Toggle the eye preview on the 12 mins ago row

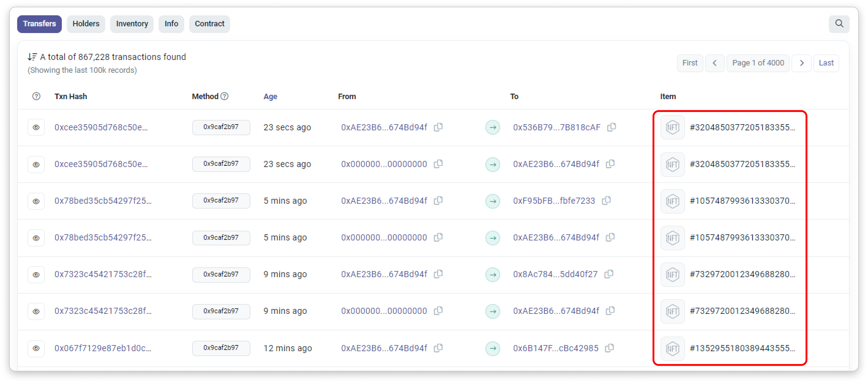point(36,348)
